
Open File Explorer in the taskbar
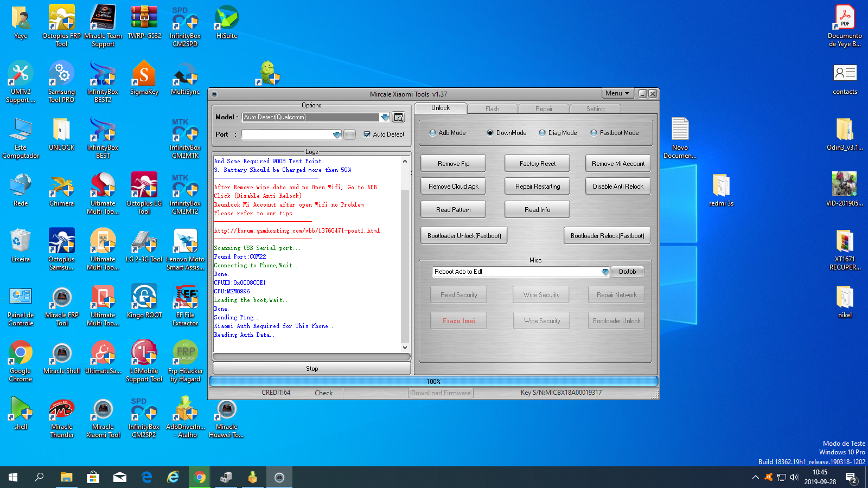click(x=66, y=477)
